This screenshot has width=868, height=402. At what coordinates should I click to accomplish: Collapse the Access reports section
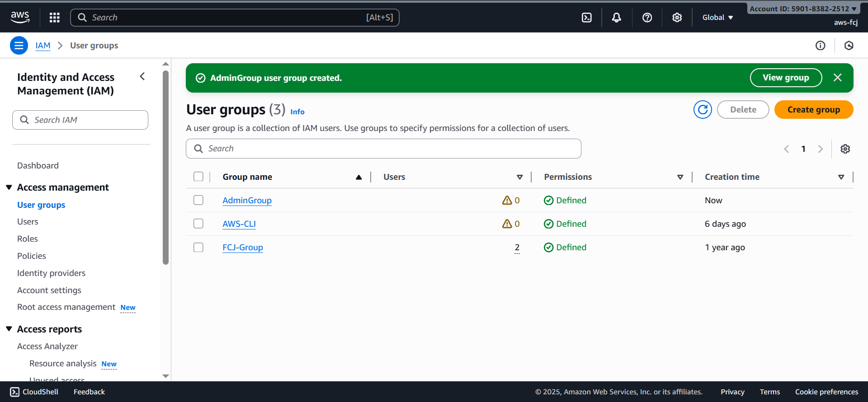(9, 329)
